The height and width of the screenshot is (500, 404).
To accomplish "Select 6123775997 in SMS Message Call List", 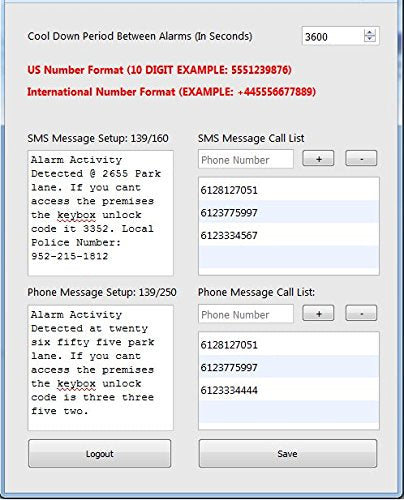I will pos(289,212).
